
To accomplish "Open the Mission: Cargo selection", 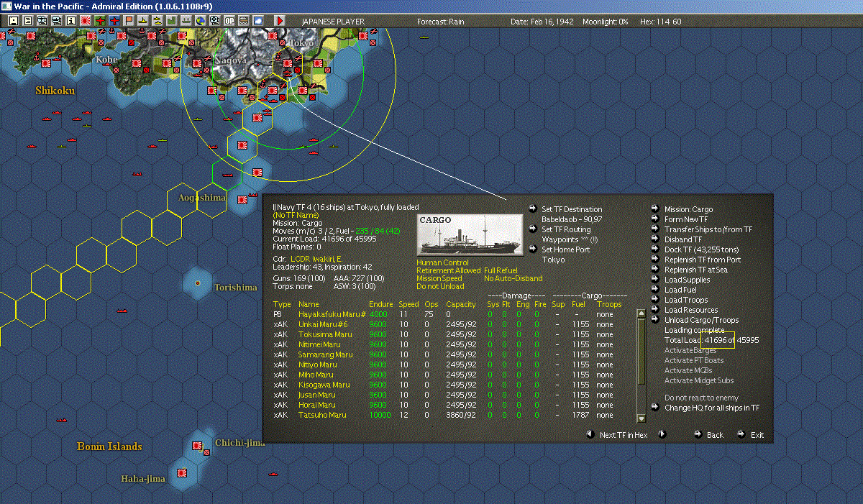I will (688, 209).
